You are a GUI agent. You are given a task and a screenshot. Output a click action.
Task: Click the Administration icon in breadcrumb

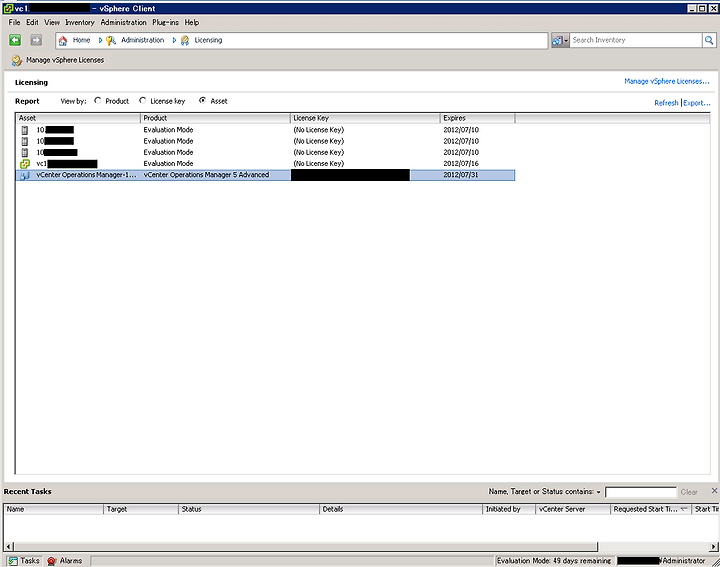tap(111, 40)
